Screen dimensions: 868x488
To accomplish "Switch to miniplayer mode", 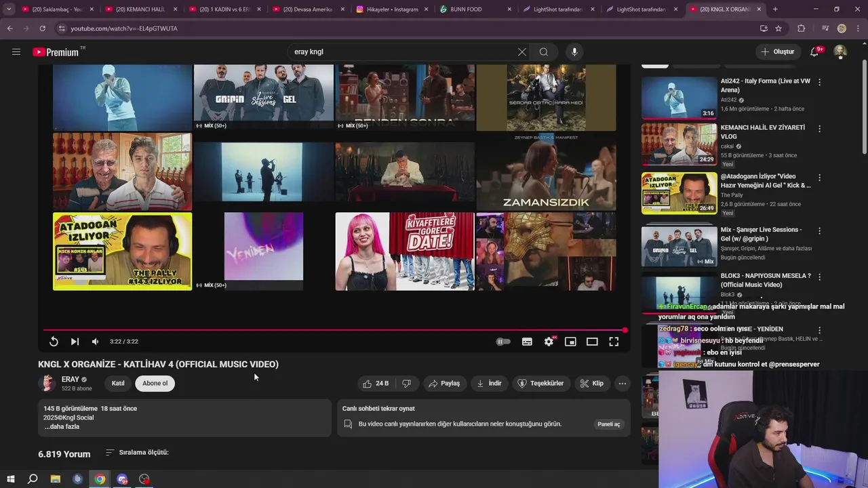I will pos(570,342).
